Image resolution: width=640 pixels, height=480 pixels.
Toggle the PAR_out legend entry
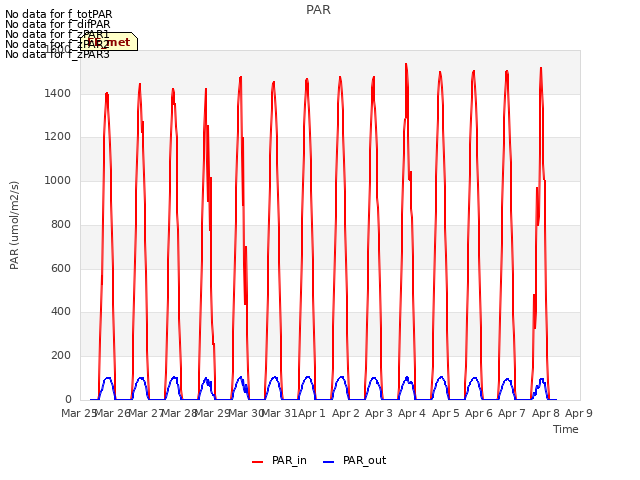[x=354, y=461]
